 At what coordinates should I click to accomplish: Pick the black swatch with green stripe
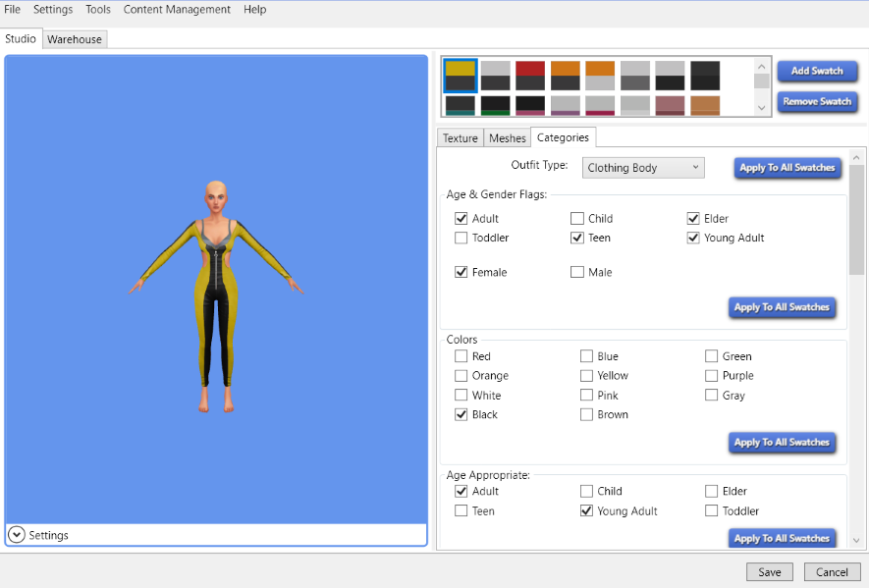(496, 106)
